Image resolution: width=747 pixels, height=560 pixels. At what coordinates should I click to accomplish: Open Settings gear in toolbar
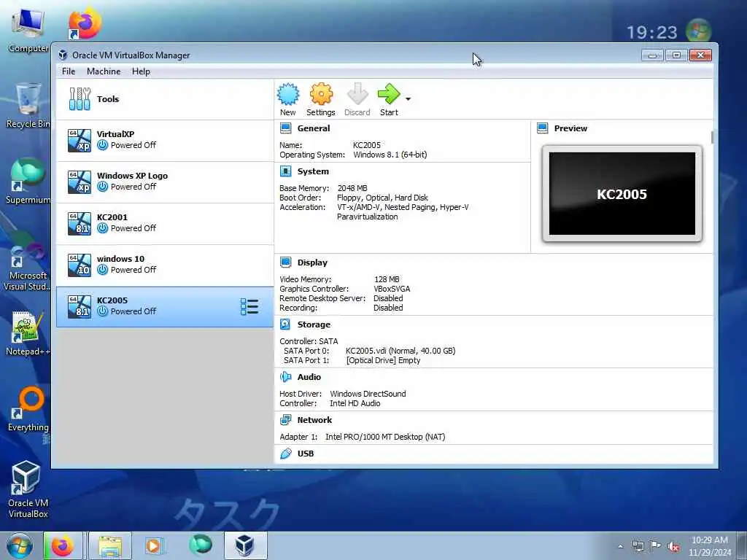[x=321, y=99]
